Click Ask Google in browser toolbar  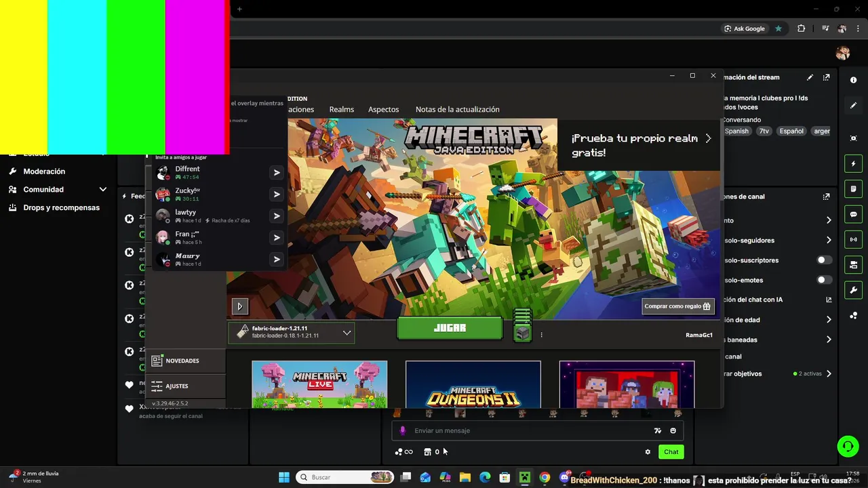745,28
